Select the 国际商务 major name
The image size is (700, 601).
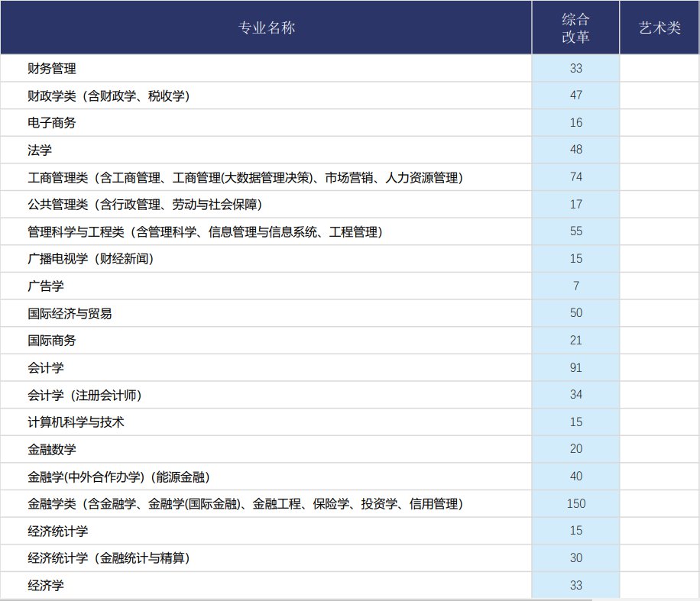[x=52, y=341]
